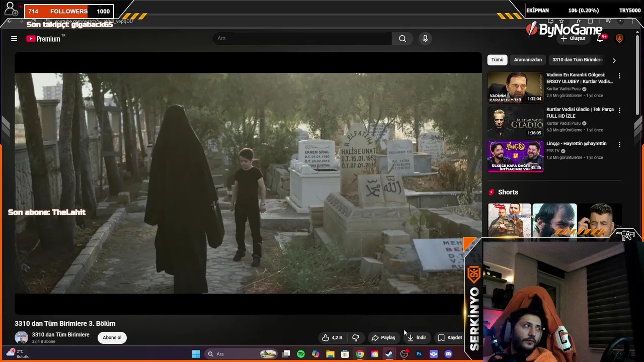Click the EYS TV channel name

click(x=553, y=151)
